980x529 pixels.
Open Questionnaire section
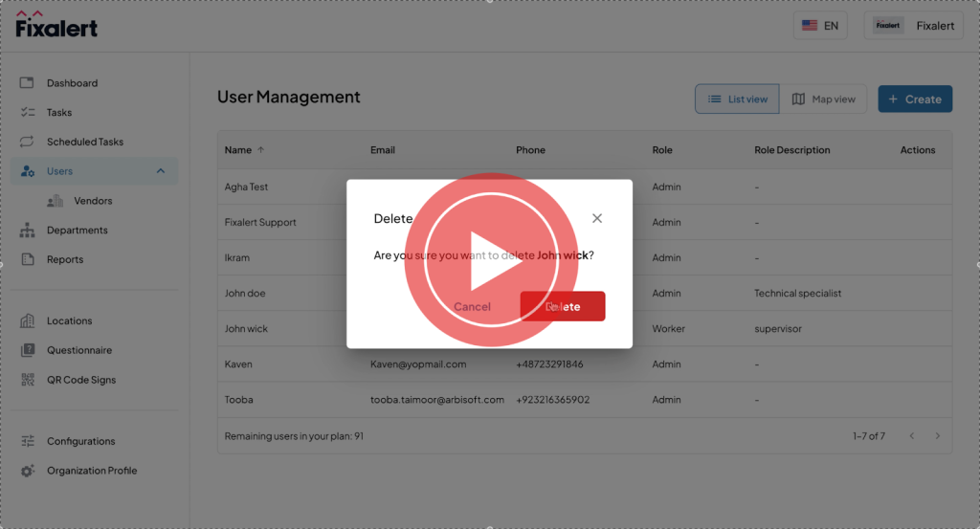[79, 350]
